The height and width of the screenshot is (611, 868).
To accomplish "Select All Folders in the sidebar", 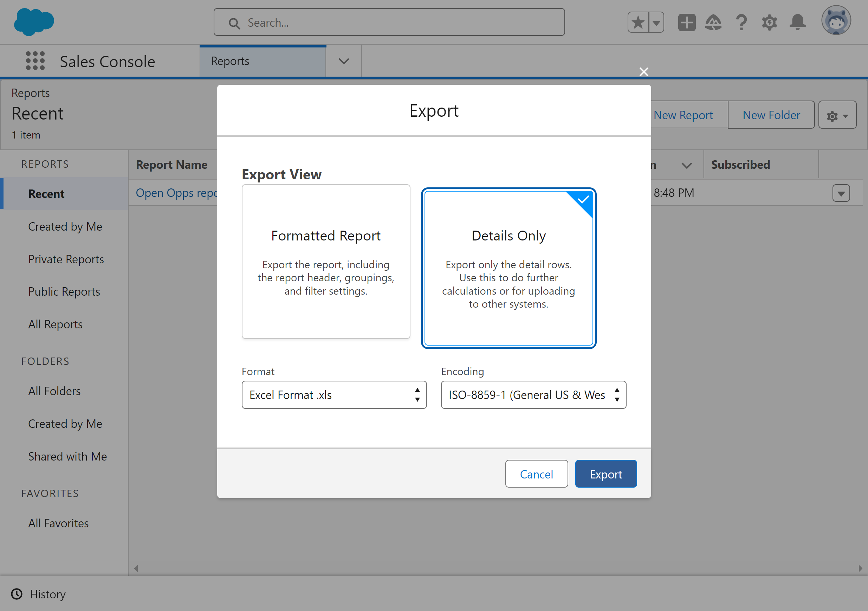I will tap(54, 391).
